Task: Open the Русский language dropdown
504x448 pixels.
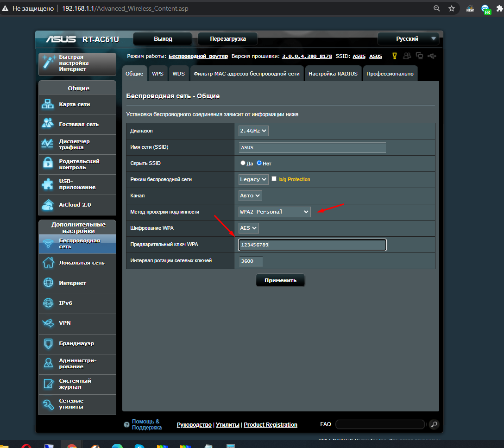Action: [408, 39]
